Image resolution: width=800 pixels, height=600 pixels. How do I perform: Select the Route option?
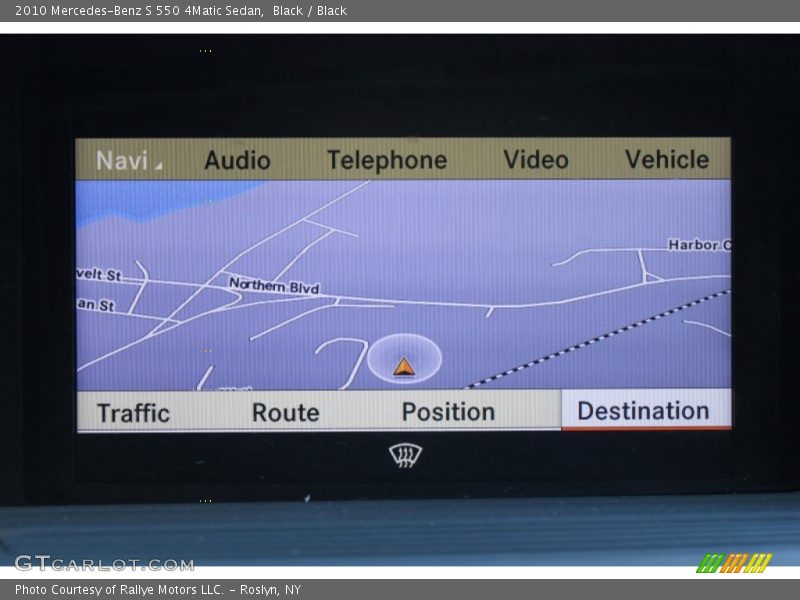click(286, 412)
